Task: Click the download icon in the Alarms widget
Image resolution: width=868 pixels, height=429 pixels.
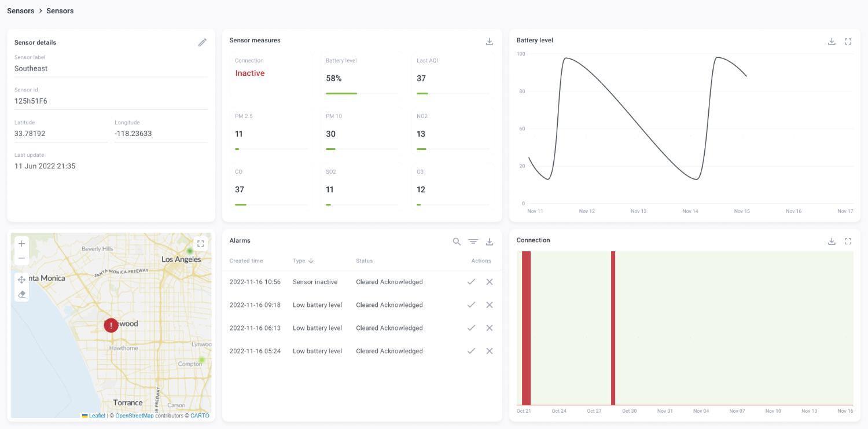Action: [x=489, y=241]
